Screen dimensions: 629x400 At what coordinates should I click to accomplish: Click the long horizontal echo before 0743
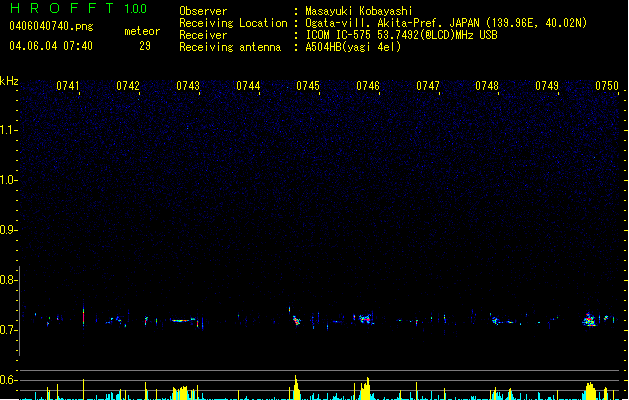183,320
